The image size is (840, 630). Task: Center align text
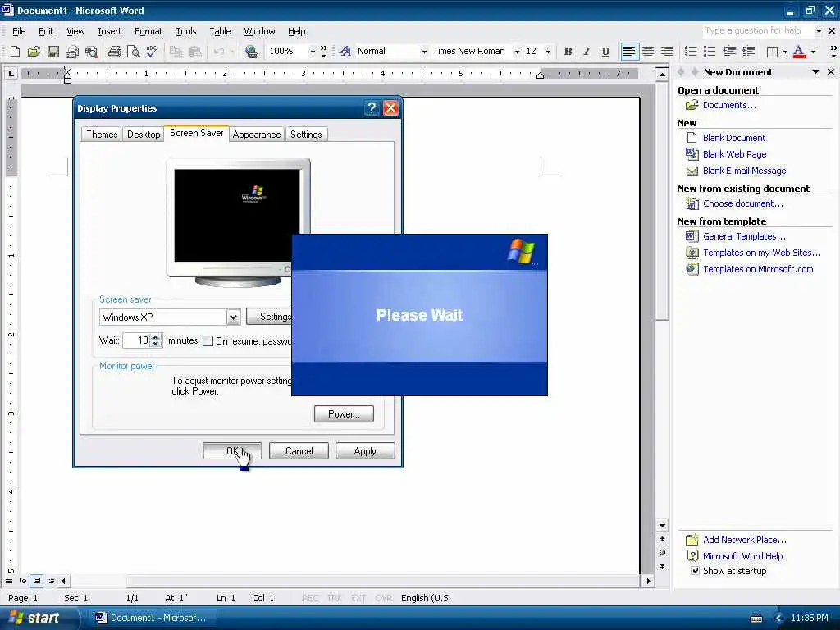pos(648,52)
